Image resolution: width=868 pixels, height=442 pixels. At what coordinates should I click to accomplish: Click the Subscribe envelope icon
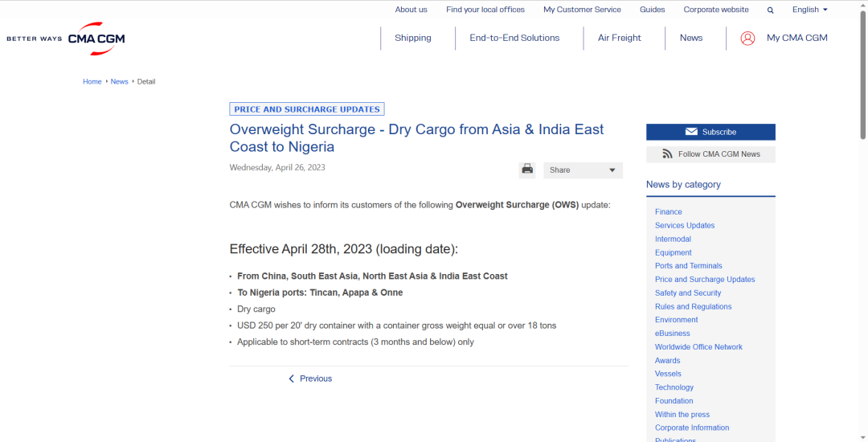(x=691, y=132)
